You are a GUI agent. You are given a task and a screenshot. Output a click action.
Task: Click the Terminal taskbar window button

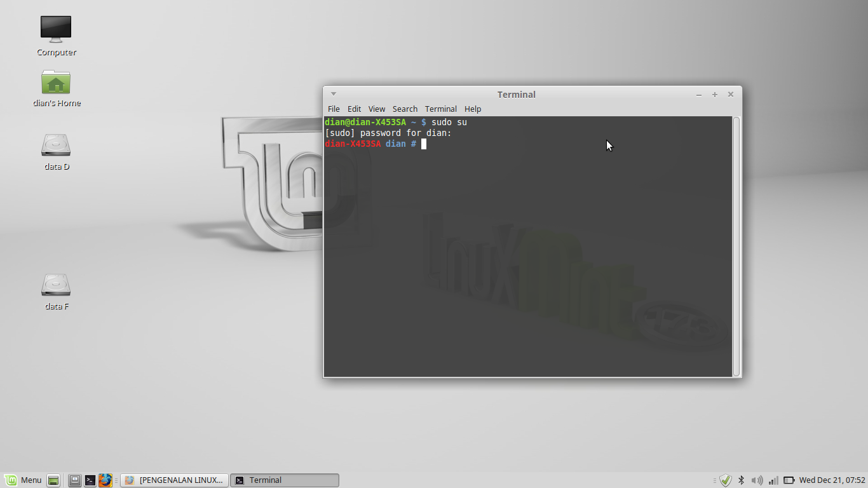coord(284,480)
